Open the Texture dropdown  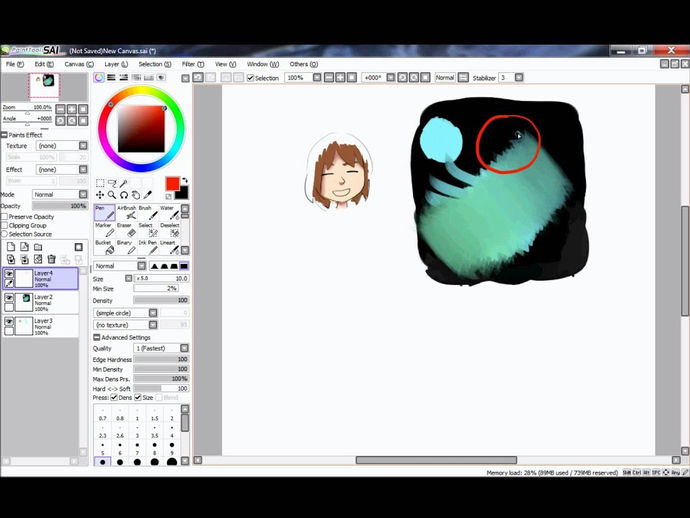pyautogui.click(x=83, y=146)
